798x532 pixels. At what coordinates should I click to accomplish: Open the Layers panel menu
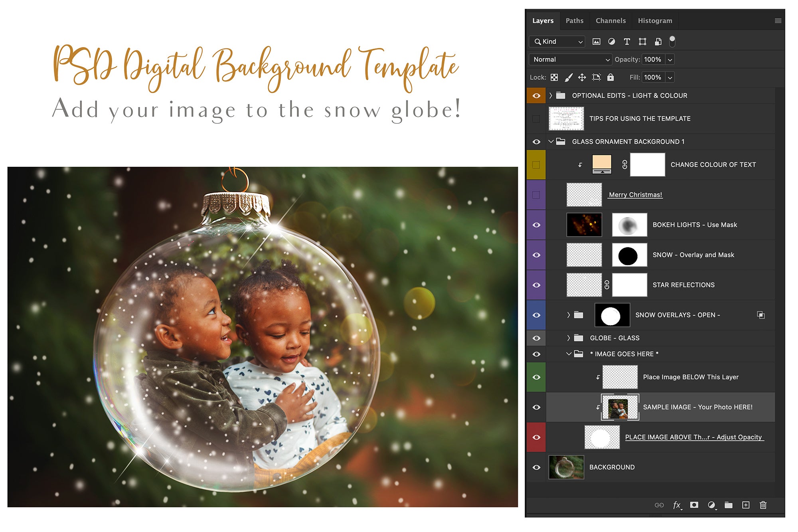pyautogui.click(x=778, y=20)
